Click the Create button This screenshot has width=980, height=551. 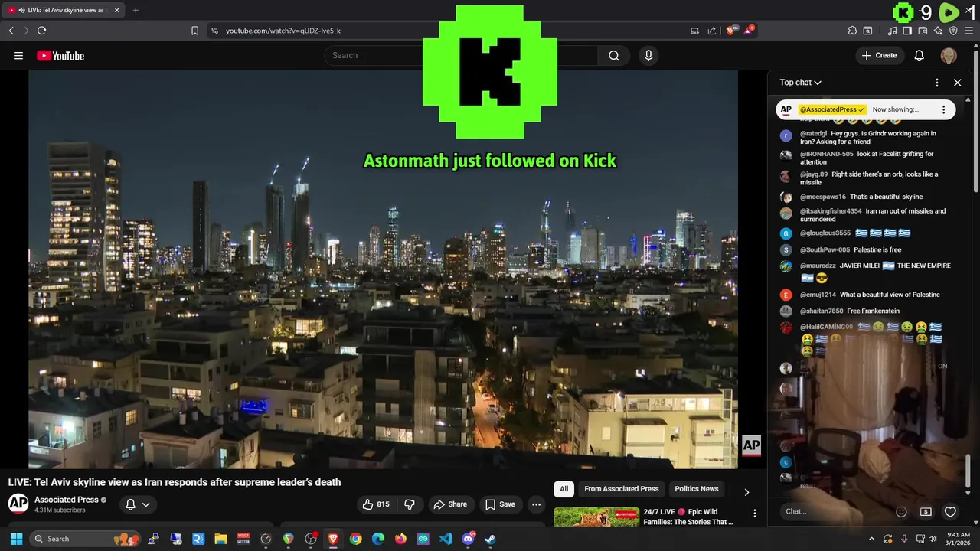pyautogui.click(x=879, y=55)
